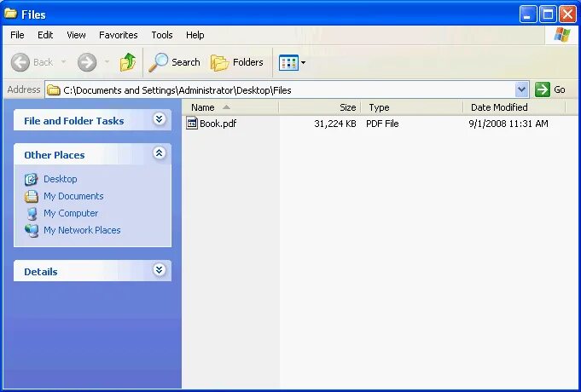Click the Windows flag logo
Screen dimensions: 581x392
[x=562, y=35]
